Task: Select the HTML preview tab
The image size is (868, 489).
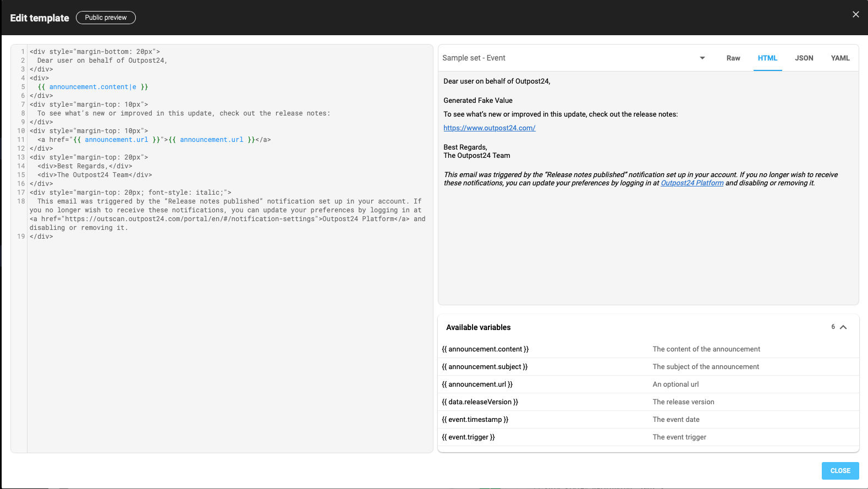Action: coord(767,58)
